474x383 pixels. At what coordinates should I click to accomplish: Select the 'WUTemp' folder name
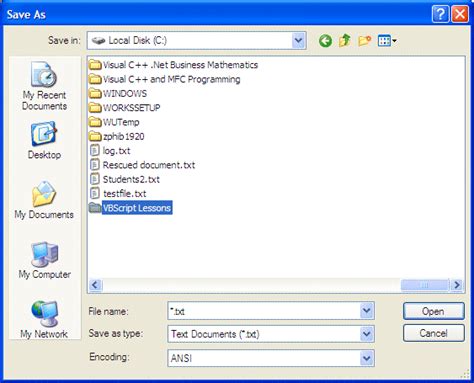coord(121,122)
